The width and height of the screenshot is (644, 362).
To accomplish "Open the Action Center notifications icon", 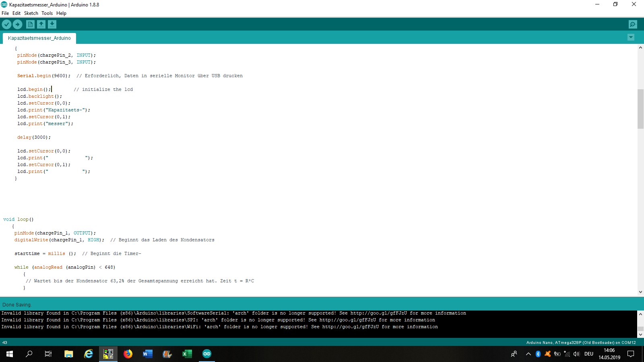I will [x=631, y=354].
